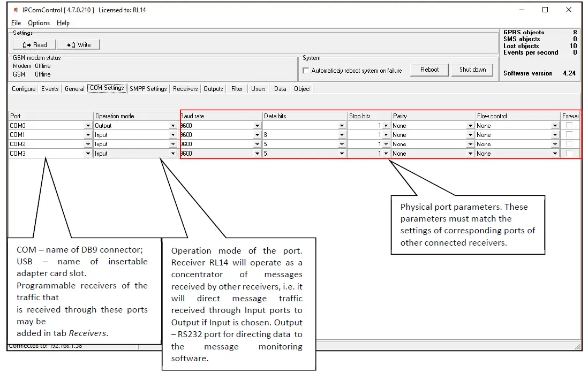Expand COM0 flow control dropdown
The height and width of the screenshot is (381, 588).
pyautogui.click(x=555, y=126)
